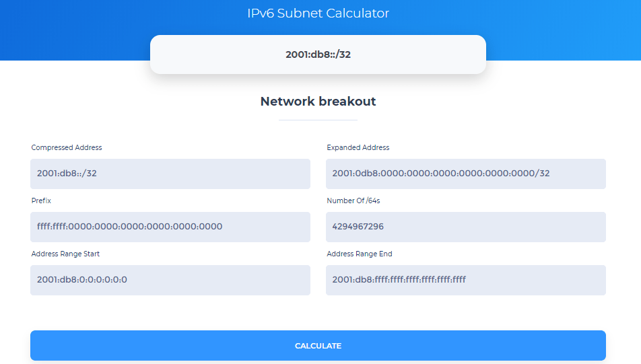The image size is (641, 364).
Task: Click the Address Range End label
Action: (x=360, y=254)
